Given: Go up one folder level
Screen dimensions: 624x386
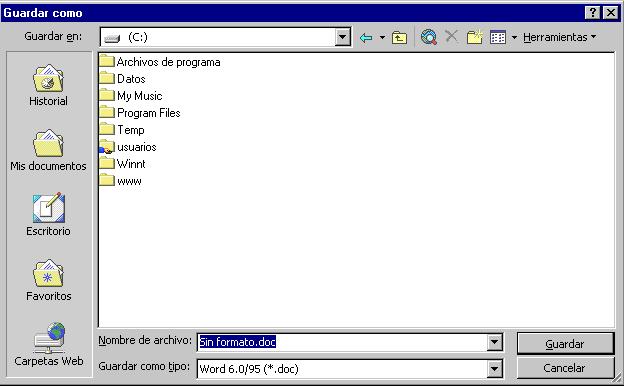Looking at the screenshot, I should (399, 37).
